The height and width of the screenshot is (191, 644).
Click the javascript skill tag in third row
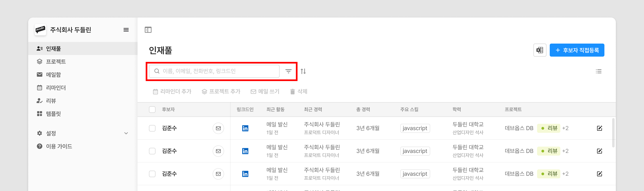415,174
